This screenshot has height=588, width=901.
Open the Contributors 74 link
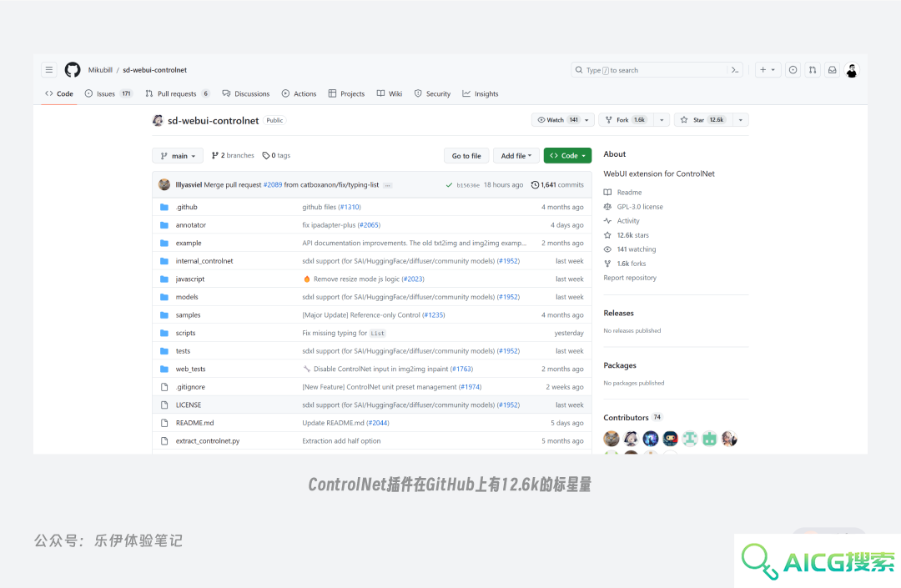pos(632,418)
